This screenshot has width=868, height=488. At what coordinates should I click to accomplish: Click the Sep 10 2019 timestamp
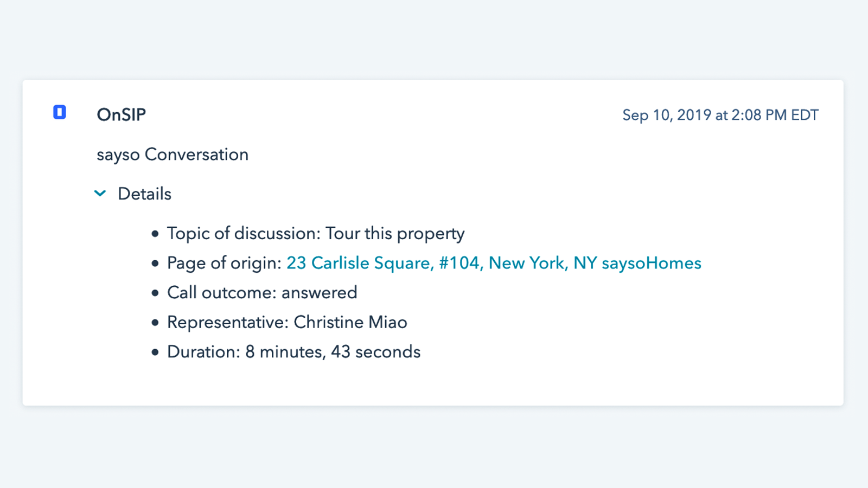(720, 114)
